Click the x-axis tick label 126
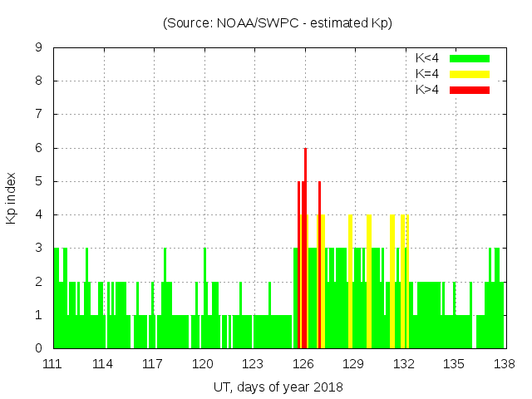The width and height of the screenshot is (532, 399). click(x=303, y=363)
